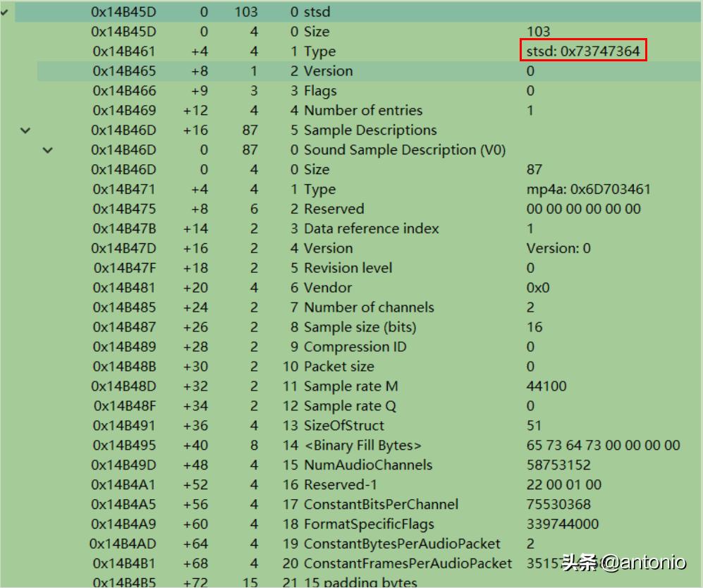
Task: Click the address '0x14B461'
Action: (124, 51)
